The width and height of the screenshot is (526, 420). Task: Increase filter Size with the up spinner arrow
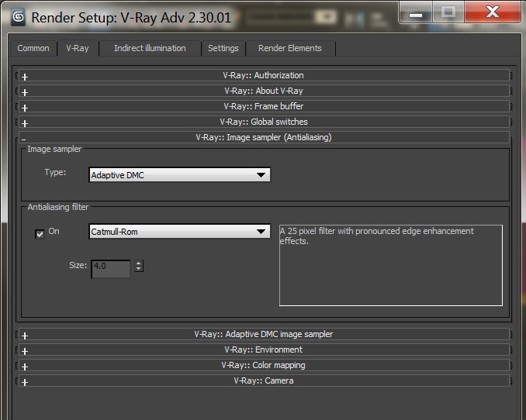(139, 263)
